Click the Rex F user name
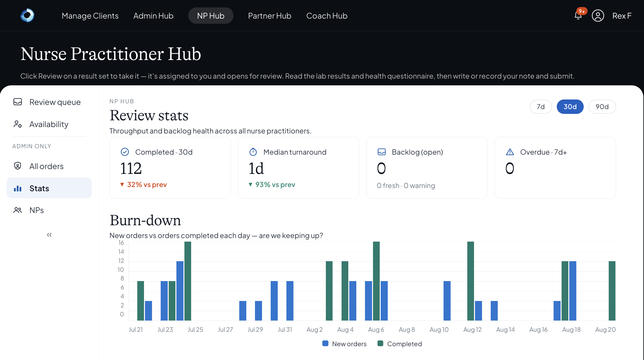The height and width of the screenshot is (360, 644). pyautogui.click(x=622, y=16)
